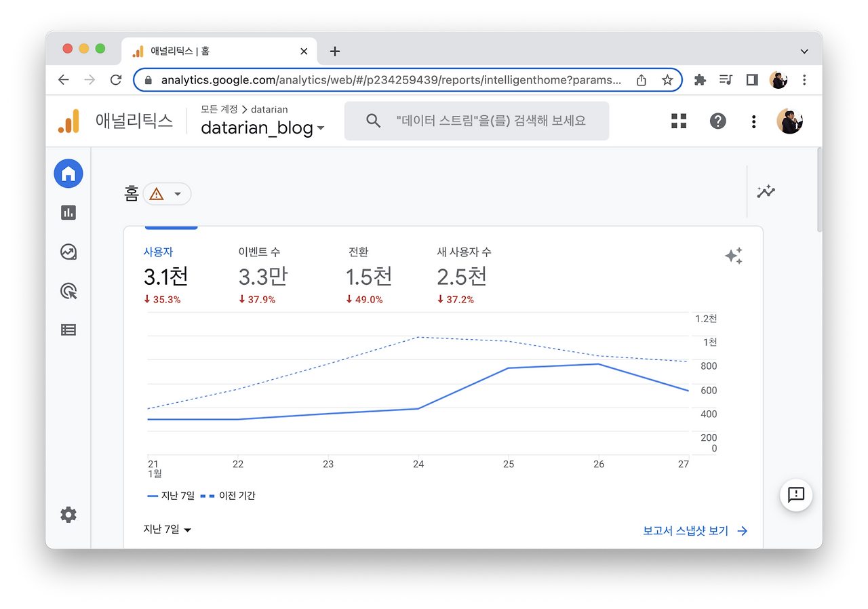Click the 27 date label on the x-axis
The height and width of the screenshot is (609, 868).
tap(684, 465)
